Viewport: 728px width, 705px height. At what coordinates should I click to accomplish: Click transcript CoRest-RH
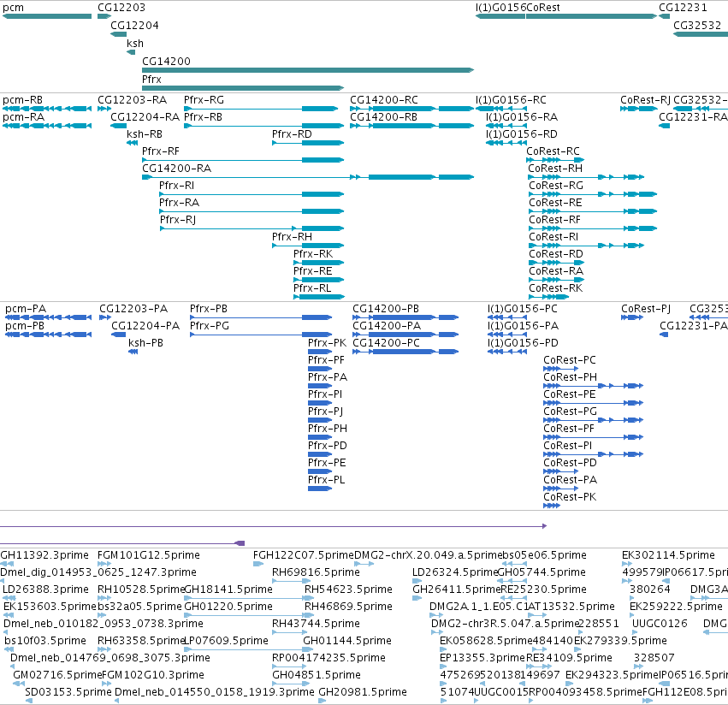[586, 177]
